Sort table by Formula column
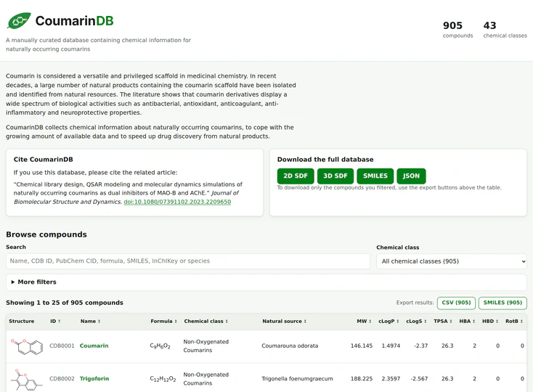This screenshot has width=533, height=392. [164, 321]
